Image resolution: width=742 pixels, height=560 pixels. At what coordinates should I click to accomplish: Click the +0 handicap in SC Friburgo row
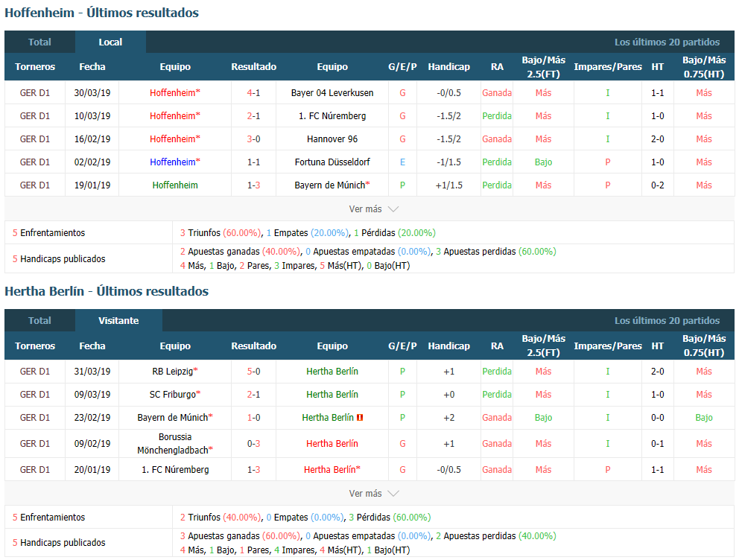click(448, 395)
